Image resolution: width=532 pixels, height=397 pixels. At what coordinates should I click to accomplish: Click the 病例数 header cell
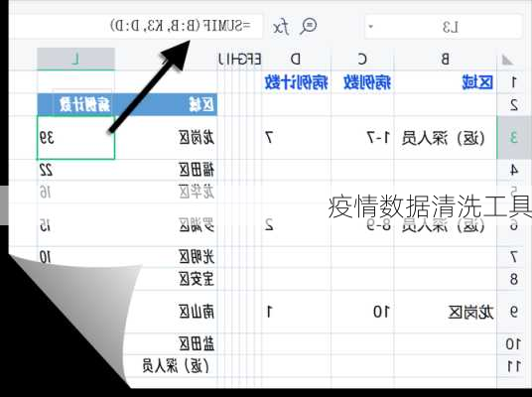click(362, 82)
